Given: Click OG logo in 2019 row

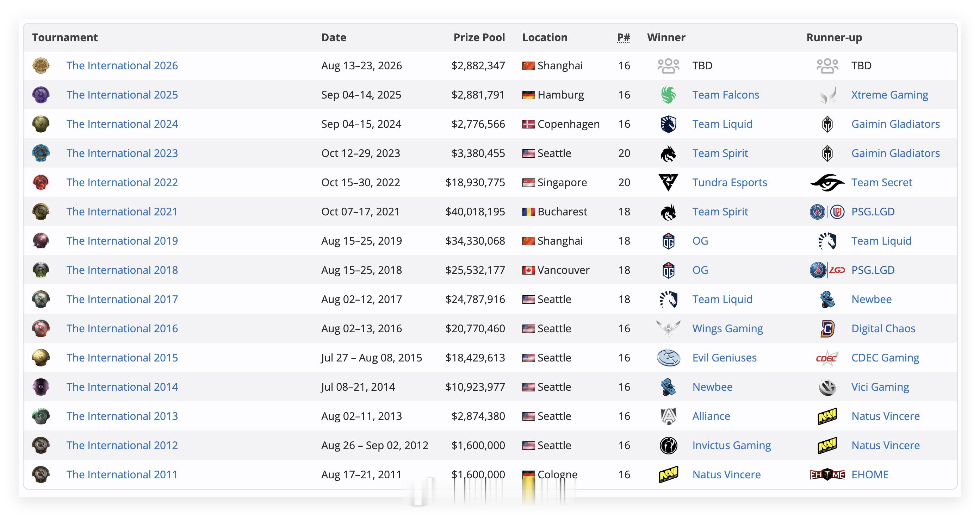Looking at the screenshot, I should (x=669, y=241).
